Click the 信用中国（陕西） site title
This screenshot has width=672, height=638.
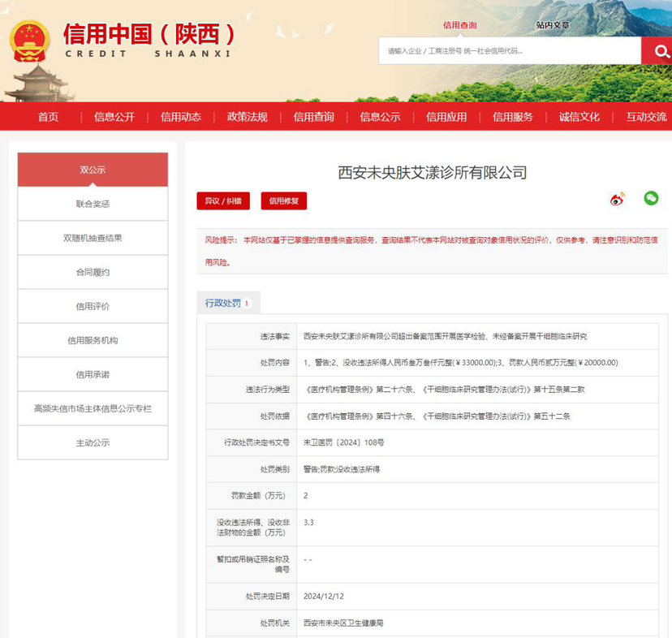[149, 34]
